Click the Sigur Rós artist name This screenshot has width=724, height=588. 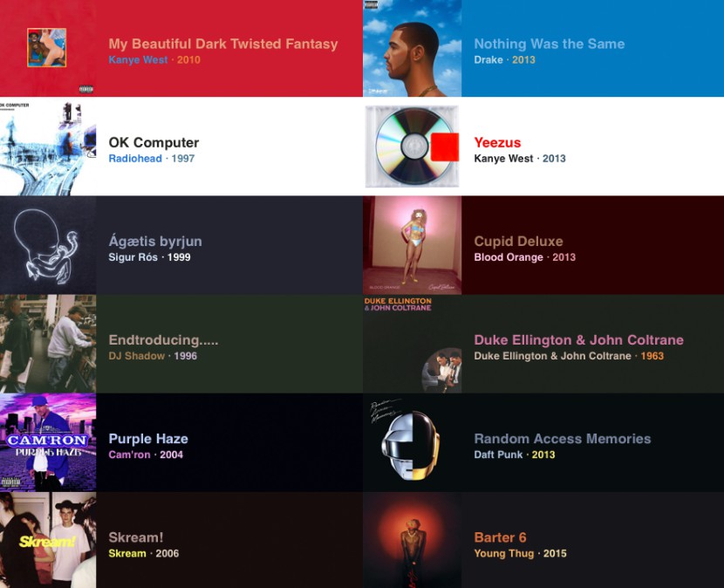(133, 257)
